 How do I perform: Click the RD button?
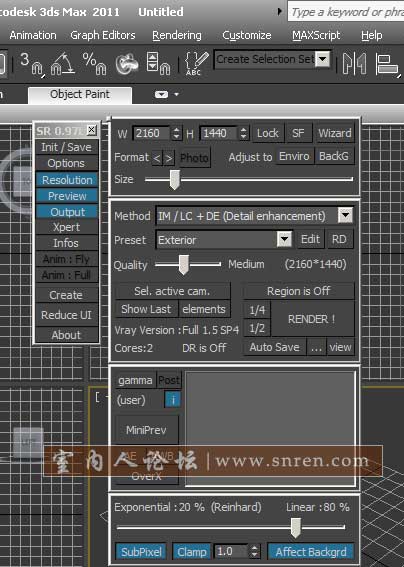click(339, 239)
